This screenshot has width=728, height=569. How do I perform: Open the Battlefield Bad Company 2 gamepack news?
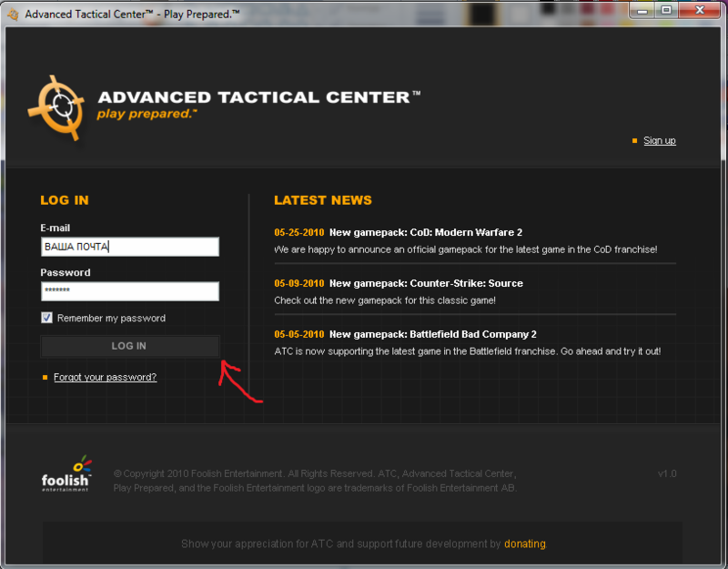[432, 334]
